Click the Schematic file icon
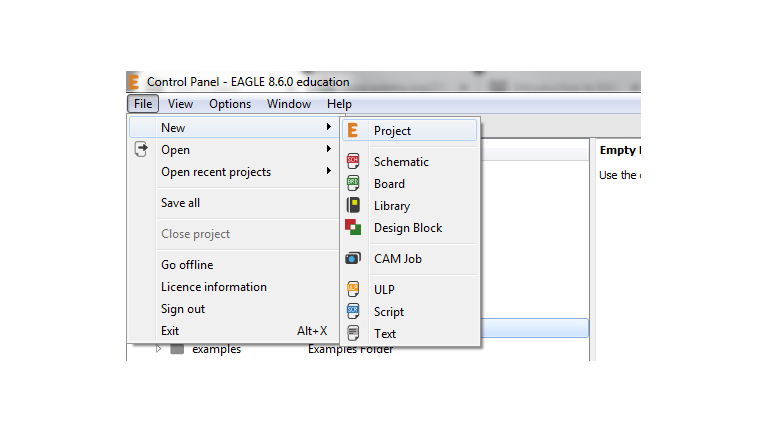 coord(353,162)
